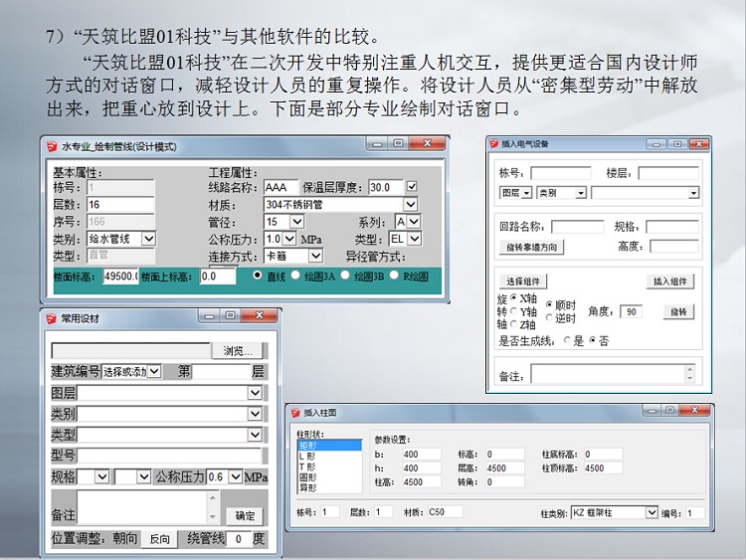Click the 旋转 button beside 角度

[x=678, y=312]
